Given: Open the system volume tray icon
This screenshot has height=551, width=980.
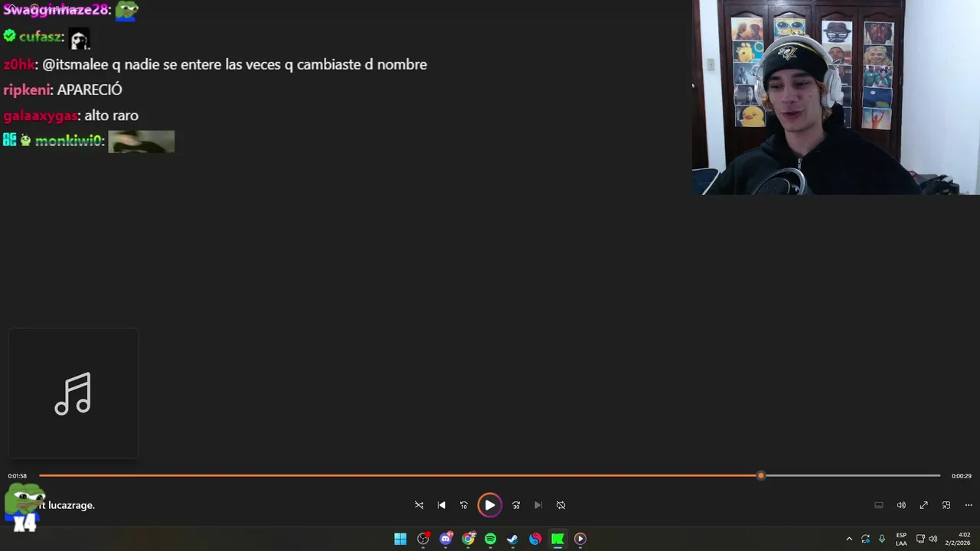Looking at the screenshot, I should pos(933,539).
